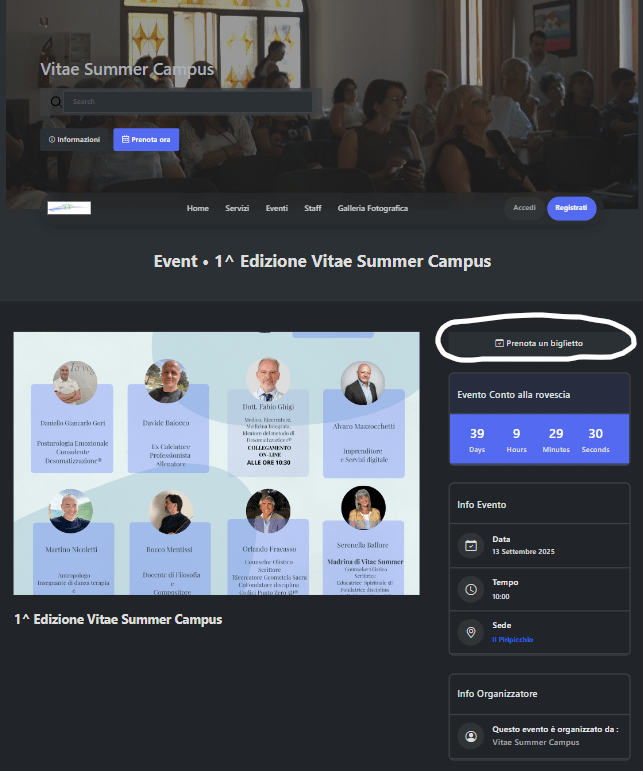Open the Galleria Fotografica page
The image size is (643, 771).
click(x=373, y=208)
